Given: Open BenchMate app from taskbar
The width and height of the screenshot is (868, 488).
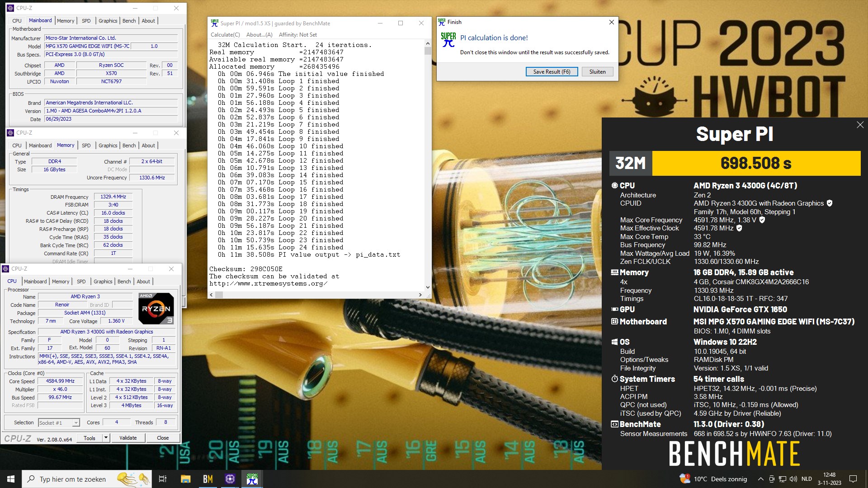Looking at the screenshot, I should point(208,479).
